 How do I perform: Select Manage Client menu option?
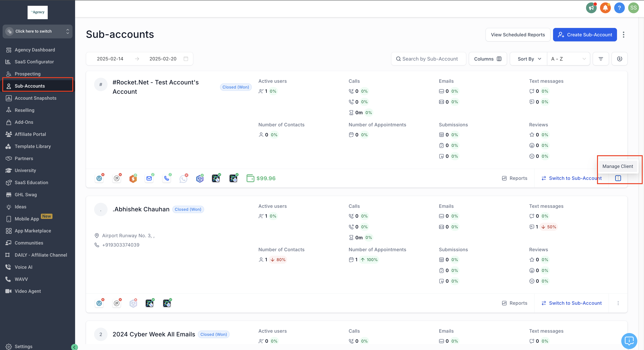pos(618,166)
